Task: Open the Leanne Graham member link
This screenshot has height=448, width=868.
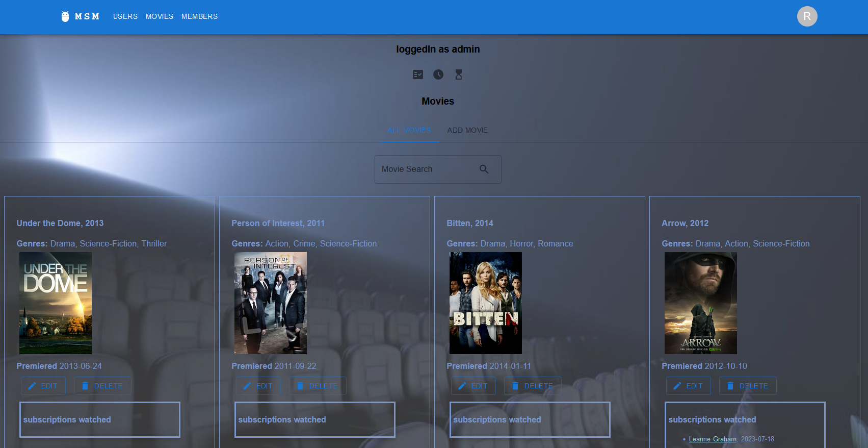Action: [x=713, y=439]
